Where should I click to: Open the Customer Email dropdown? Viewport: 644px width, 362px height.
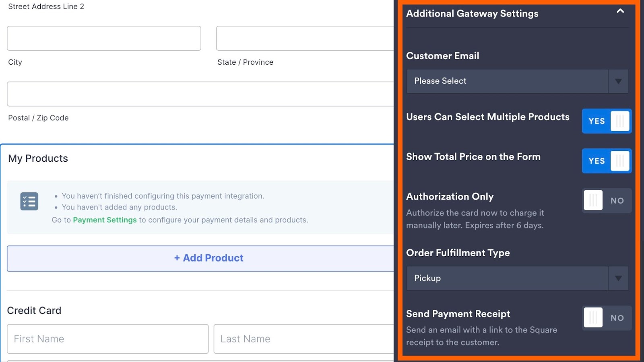coord(507,81)
